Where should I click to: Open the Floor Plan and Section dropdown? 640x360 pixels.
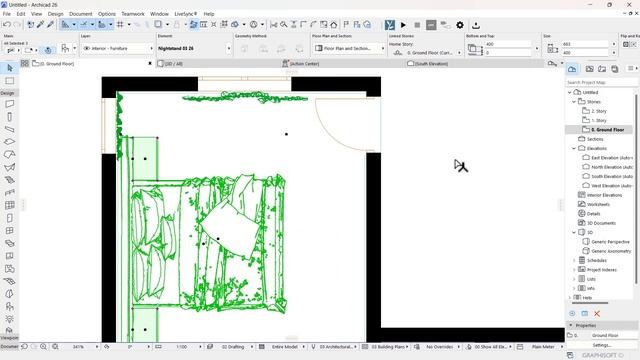click(349, 48)
